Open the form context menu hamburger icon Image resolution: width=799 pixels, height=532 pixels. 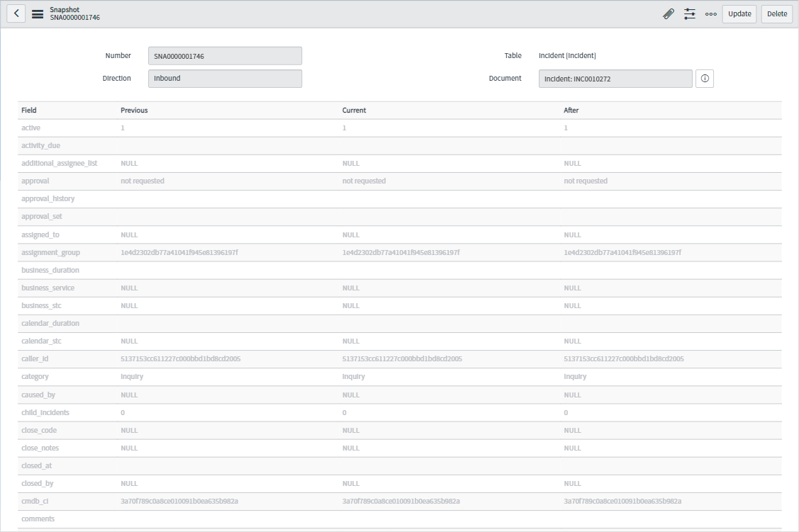37,13
